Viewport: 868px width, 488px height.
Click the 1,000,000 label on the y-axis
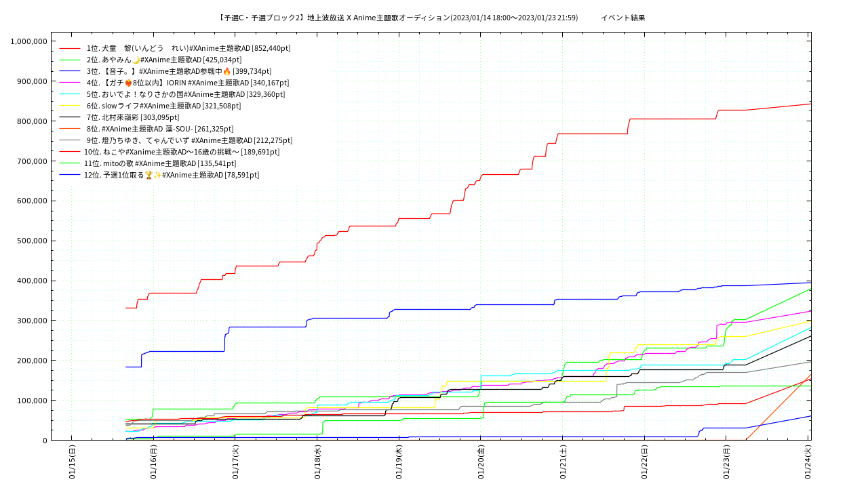coord(28,41)
